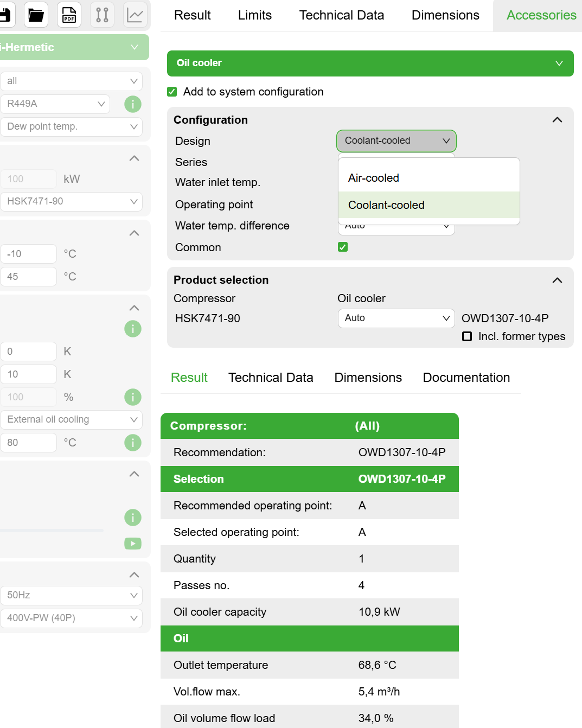This screenshot has width=582, height=728.
Task: Choose Coolant-cooled option in list
Action: (386, 205)
